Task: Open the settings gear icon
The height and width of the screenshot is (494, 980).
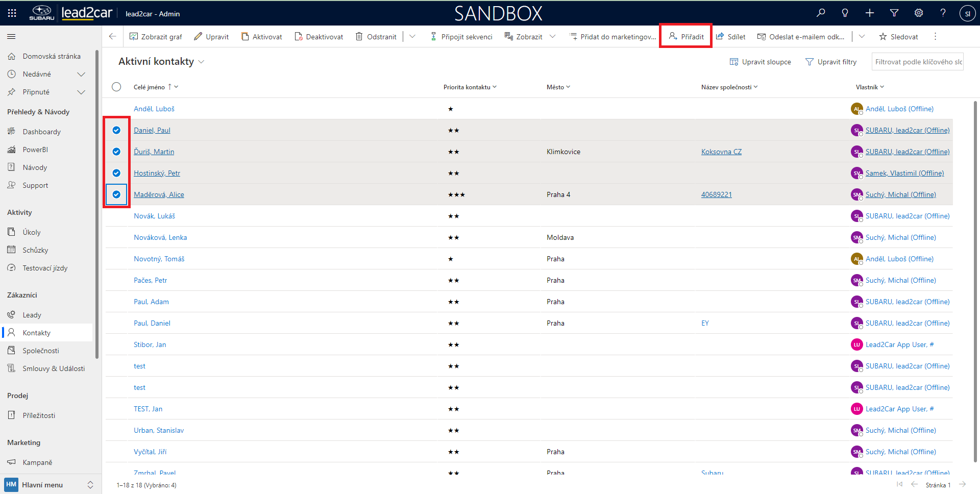Action: (919, 13)
